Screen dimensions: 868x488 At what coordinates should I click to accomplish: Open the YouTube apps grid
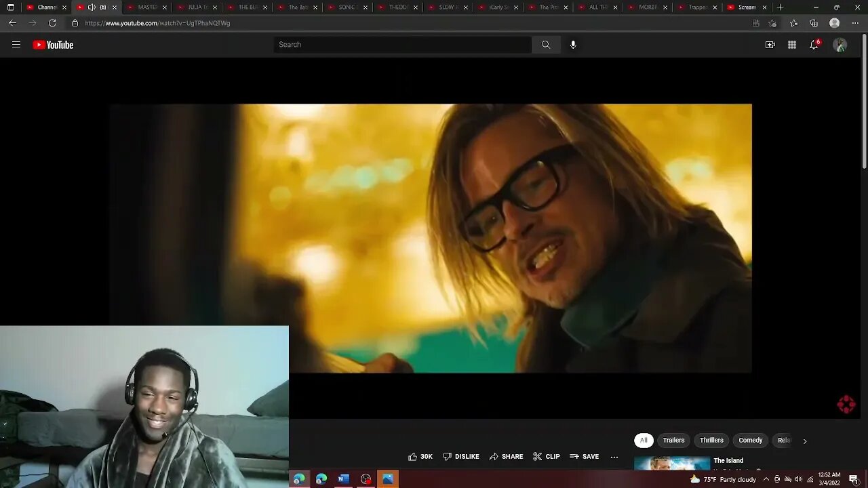pyautogui.click(x=792, y=45)
